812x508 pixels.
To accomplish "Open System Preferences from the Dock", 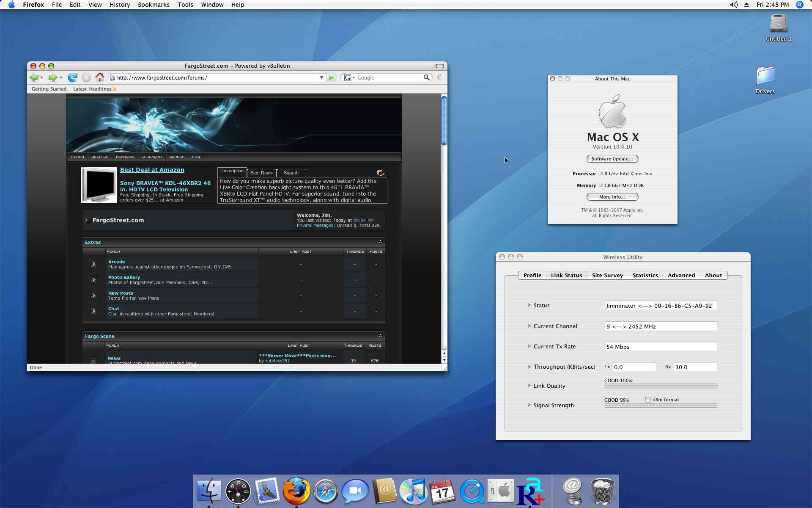I will point(501,491).
